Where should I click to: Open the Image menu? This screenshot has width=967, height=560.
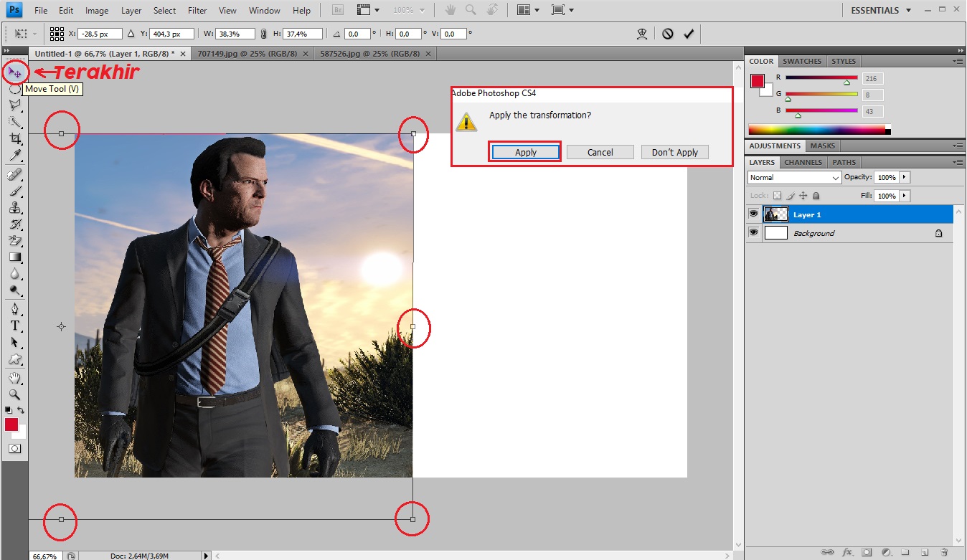pyautogui.click(x=97, y=11)
